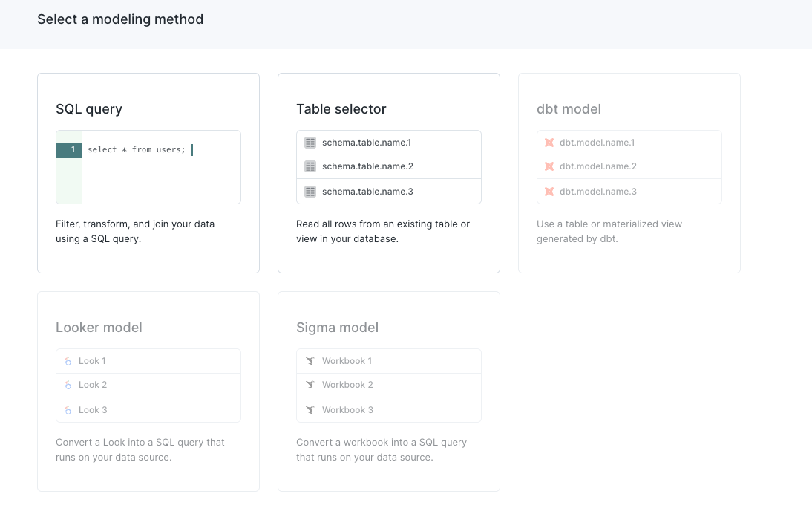Select the schema.table.name.3 row

click(389, 192)
